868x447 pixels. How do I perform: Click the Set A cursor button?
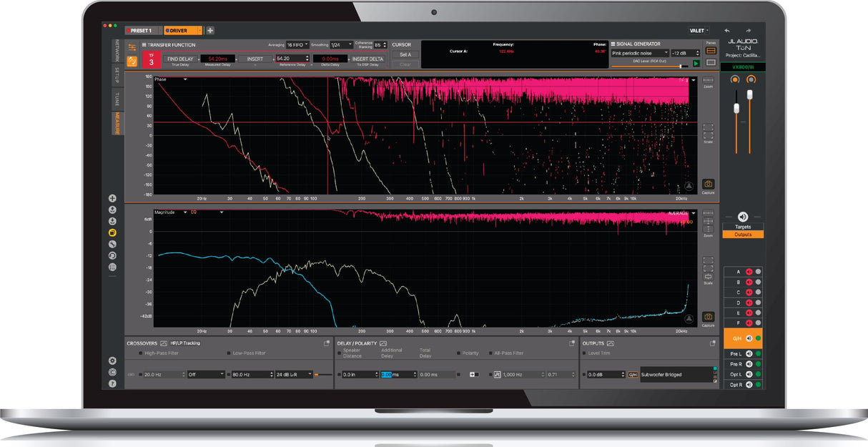click(x=405, y=54)
